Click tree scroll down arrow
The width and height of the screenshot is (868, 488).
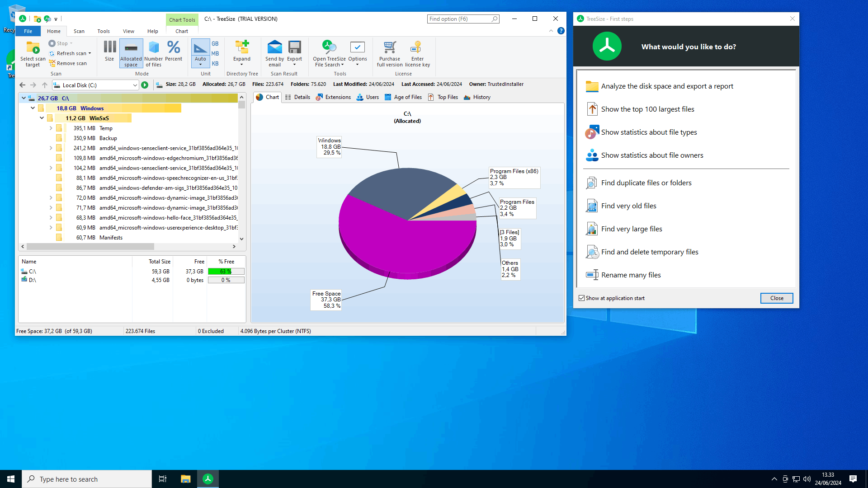[242, 239]
